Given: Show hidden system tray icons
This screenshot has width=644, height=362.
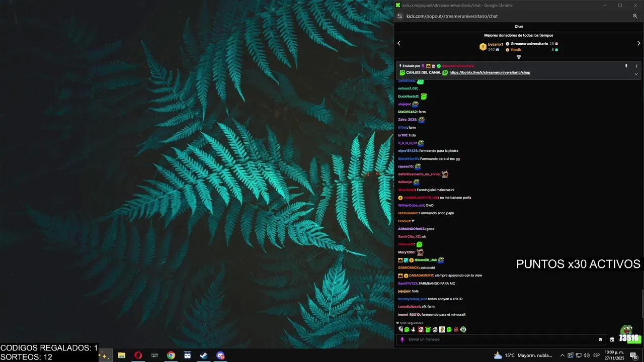Looking at the screenshot, I should (x=562, y=355).
